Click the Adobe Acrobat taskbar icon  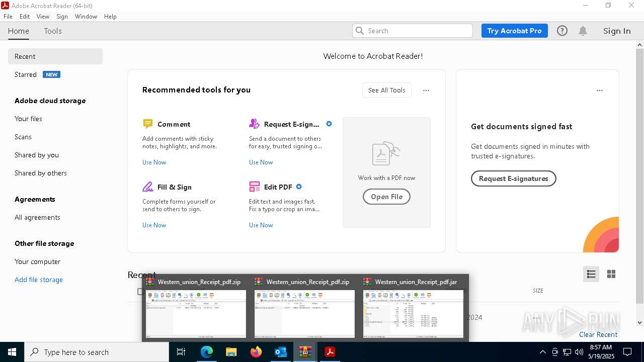330,352
